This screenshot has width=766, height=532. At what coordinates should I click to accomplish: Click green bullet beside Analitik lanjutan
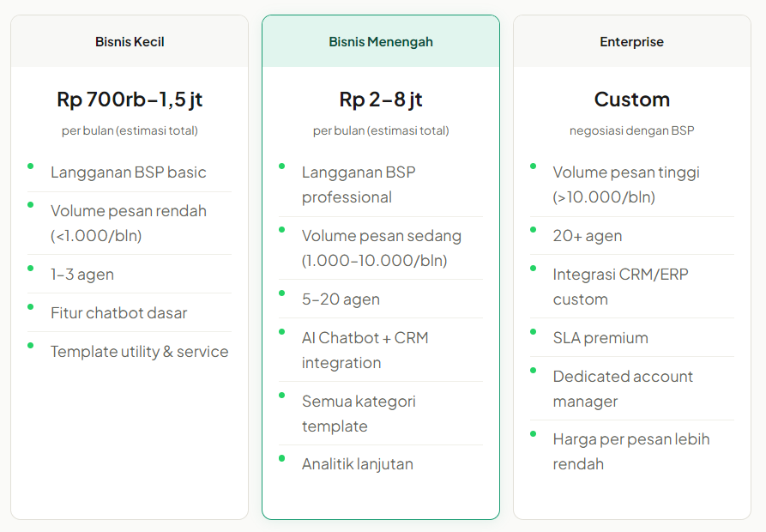pyautogui.click(x=282, y=458)
